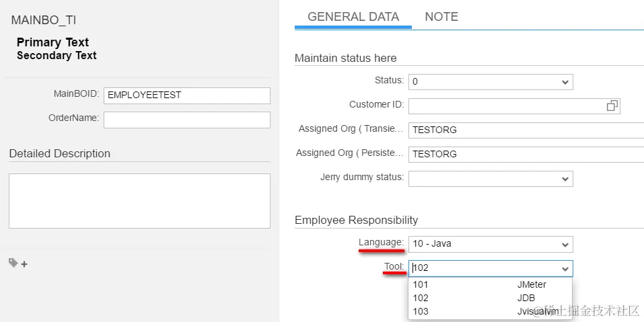
Task: Select the 102 JDB option
Action: coord(490,298)
